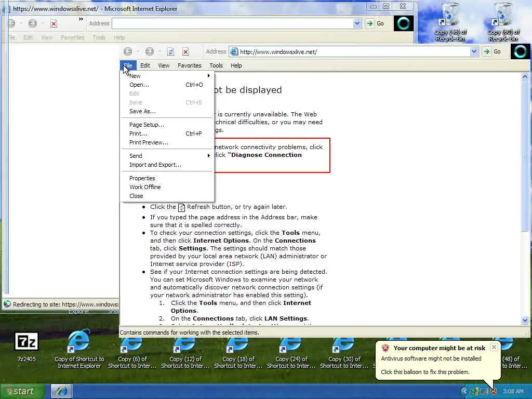Click Copy (6) of Shortcut icon
Screen dimensions: 532x399
pos(132,353)
